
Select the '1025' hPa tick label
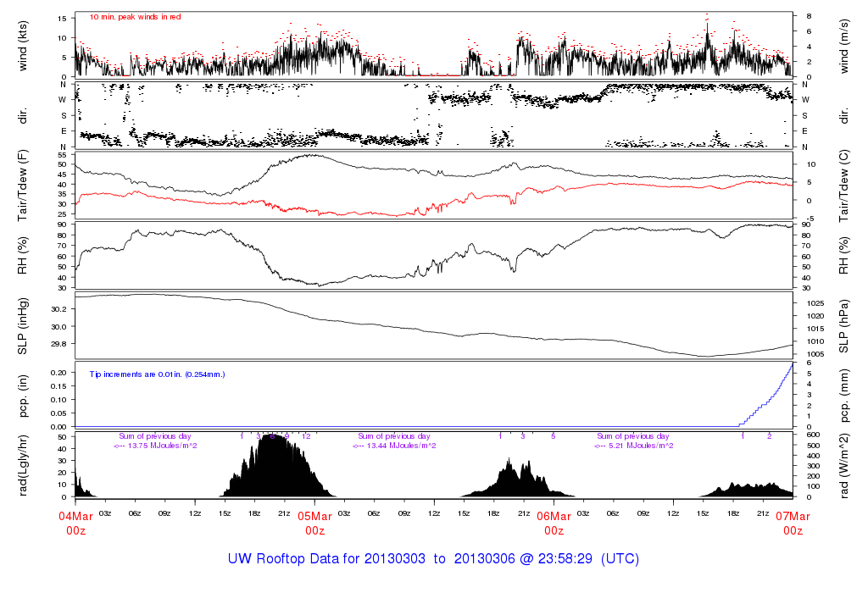(815, 303)
